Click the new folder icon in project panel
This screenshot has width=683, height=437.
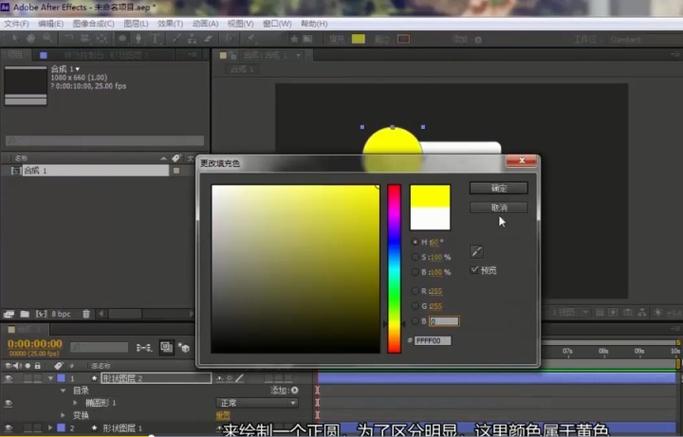25,314
